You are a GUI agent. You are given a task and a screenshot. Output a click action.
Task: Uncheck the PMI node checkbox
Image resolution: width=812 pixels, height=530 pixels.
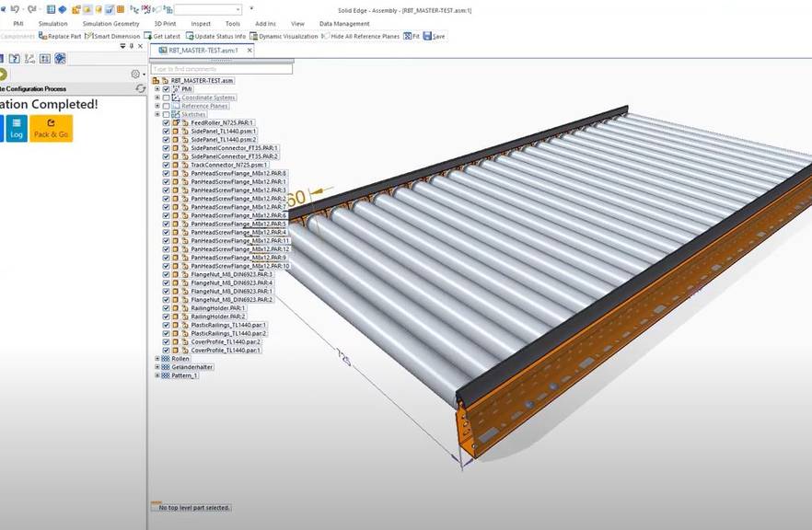point(167,88)
